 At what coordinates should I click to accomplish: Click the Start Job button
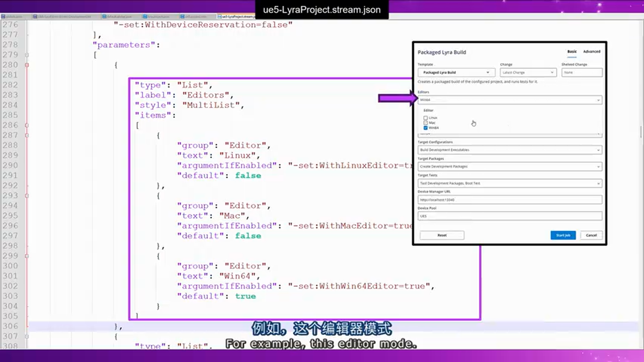click(563, 235)
